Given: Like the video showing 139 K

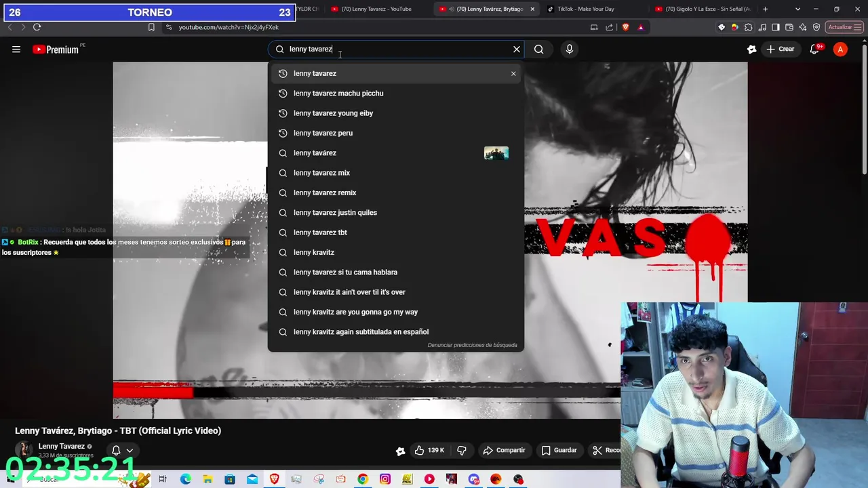Looking at the screenshot, I should pos(429,450).
